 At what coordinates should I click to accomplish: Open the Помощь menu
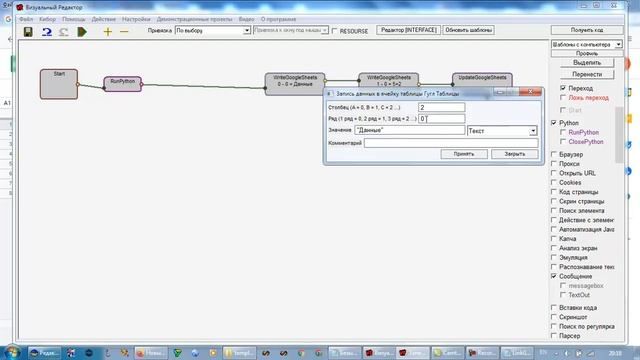coord(73,19)
